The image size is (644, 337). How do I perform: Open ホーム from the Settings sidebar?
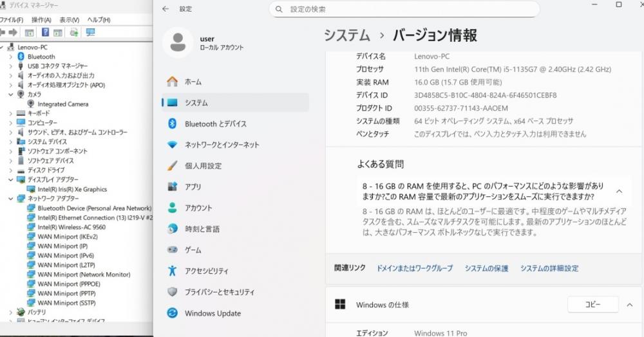coord(235,82)
